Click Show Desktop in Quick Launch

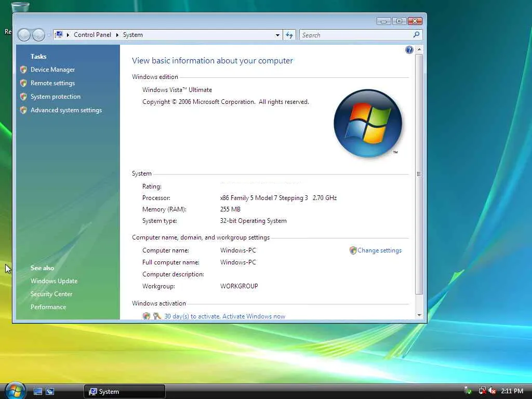click(38, 391)
